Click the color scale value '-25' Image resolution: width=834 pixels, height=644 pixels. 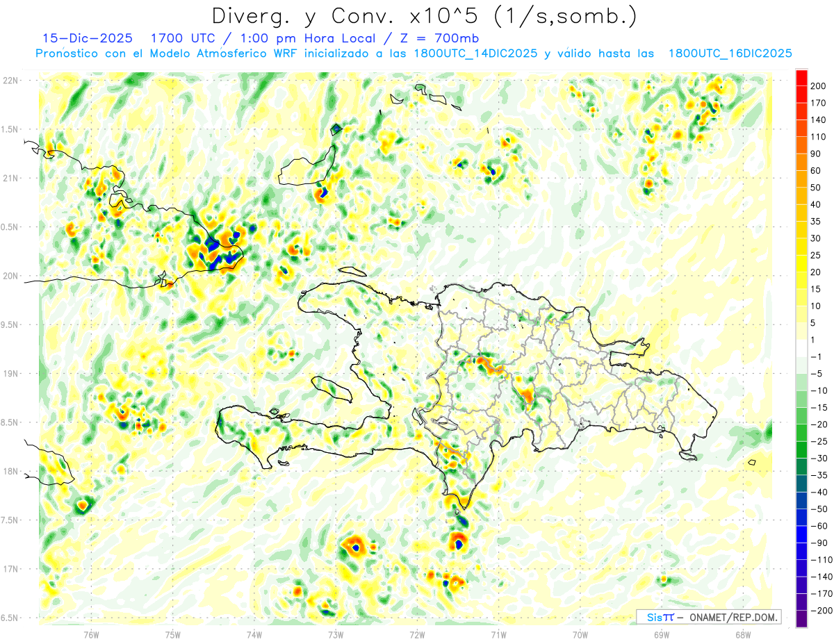pyautogui.click(x=818, y=442)
